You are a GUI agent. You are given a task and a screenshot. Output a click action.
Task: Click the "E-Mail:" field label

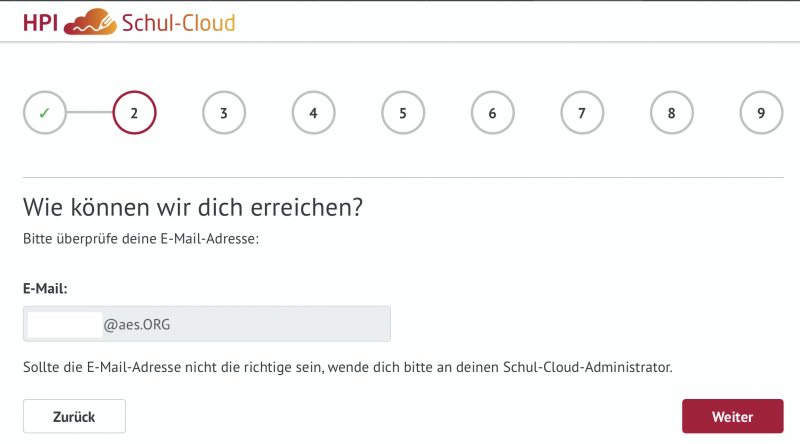pyautogui.click(x=44, y=288)
